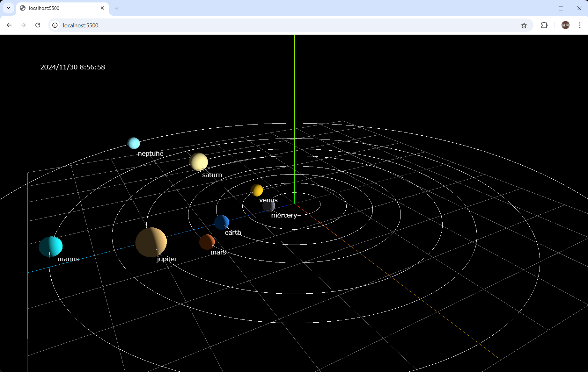This screenshot has height=372, width=588.
Task: Minimize the browser window
Action: coord(543,8)
